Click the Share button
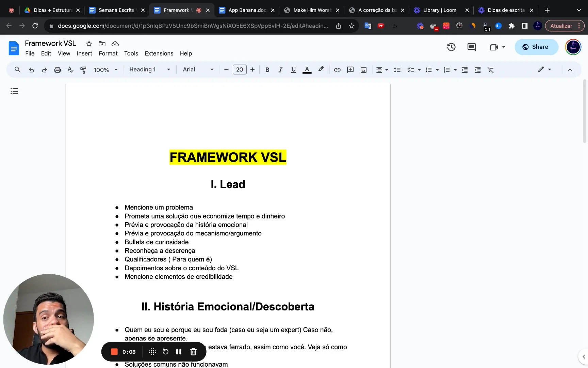This screenshot has height=368, width=588. (x=536, y=47)
